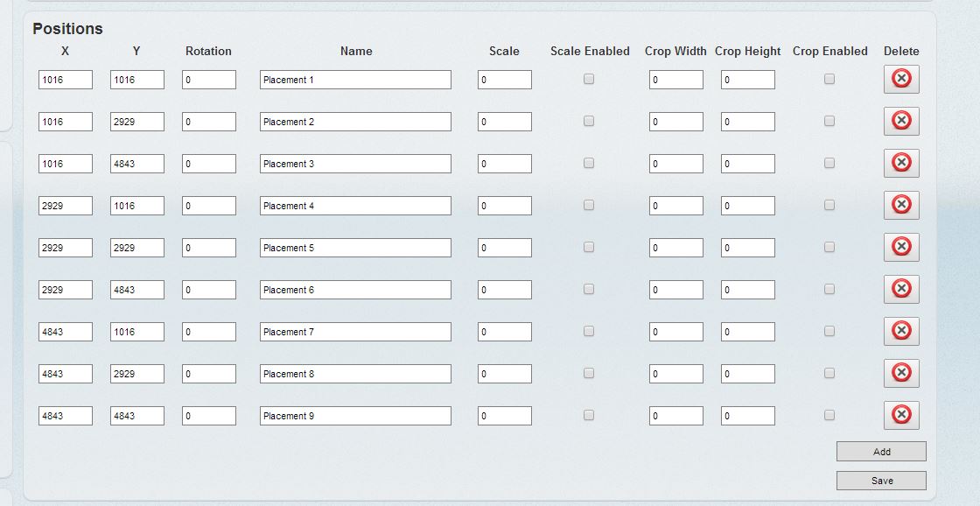Focus the X field of Placement 4
The image size is (980, 506).
click(66, 206)
